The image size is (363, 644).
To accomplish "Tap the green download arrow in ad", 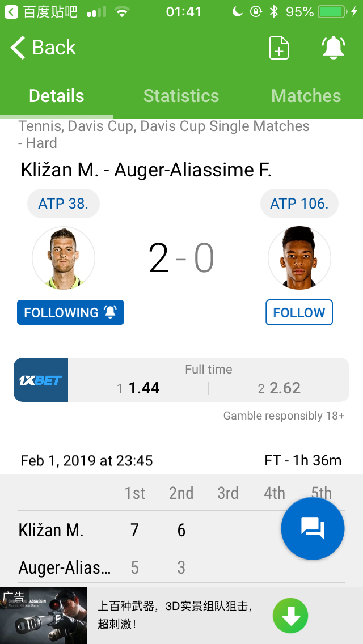I will click(x=290, y=616).
